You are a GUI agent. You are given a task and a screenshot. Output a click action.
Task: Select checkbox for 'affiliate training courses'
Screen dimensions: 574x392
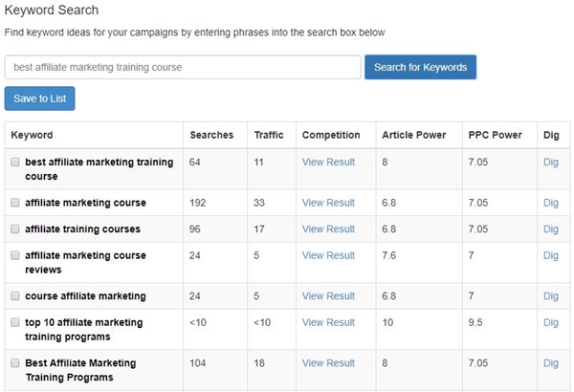coord(15,229)
